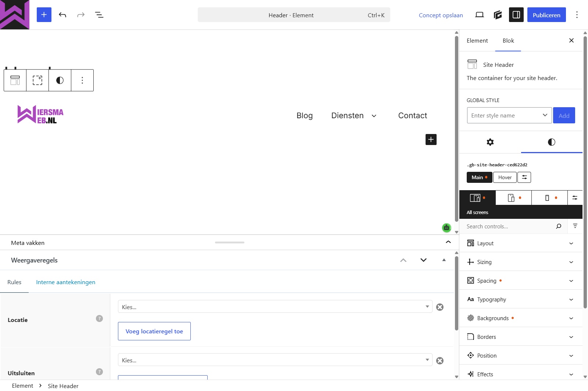Open the Header · Element command bar

point(294,15)
